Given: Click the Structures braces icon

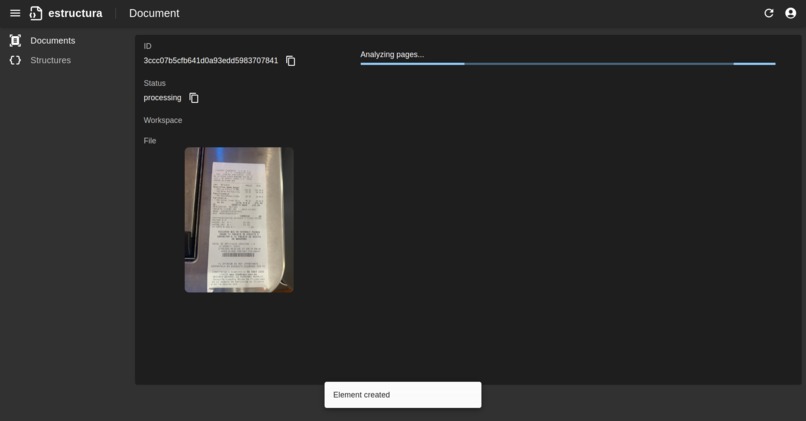Looking at the screenshot, I should tap(15, 60).
